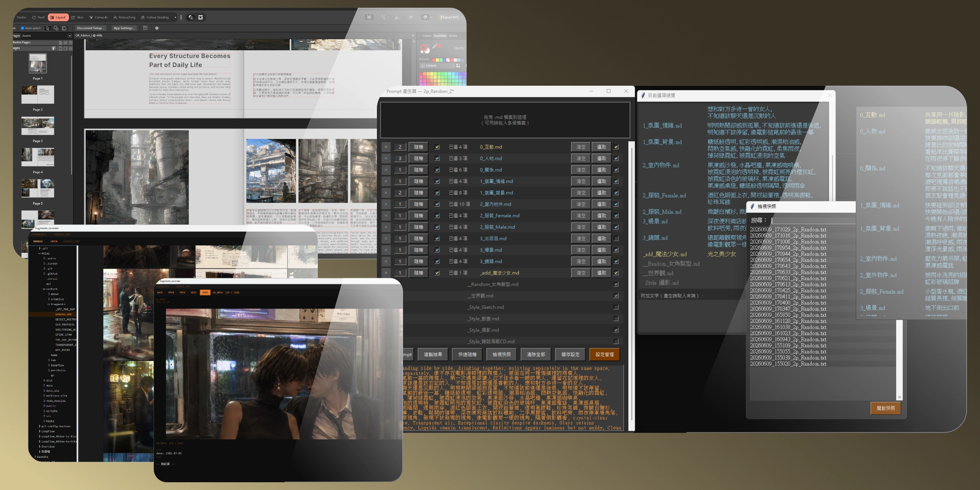Select OLD_PROTOCOL in the fragments tree

pos(65,325)
